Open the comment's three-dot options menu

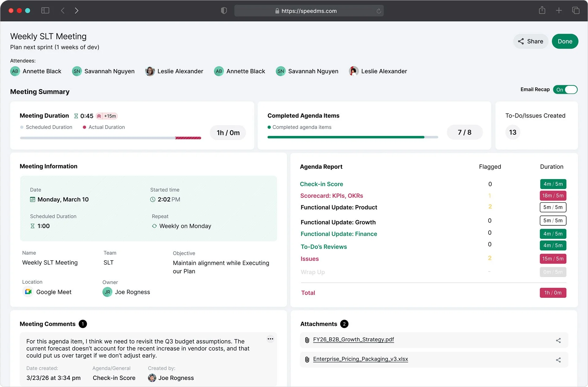pyautogui.click(x=270, y=339)
